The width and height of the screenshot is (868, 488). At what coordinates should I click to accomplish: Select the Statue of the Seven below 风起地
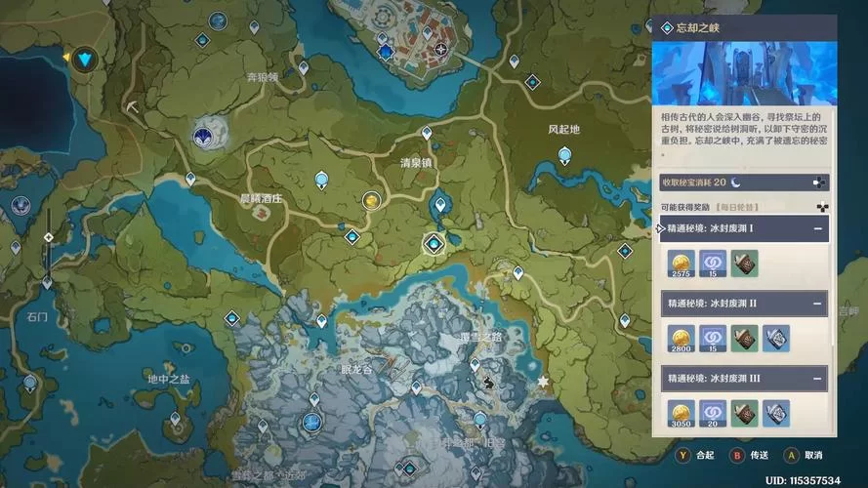pos(564,155)
